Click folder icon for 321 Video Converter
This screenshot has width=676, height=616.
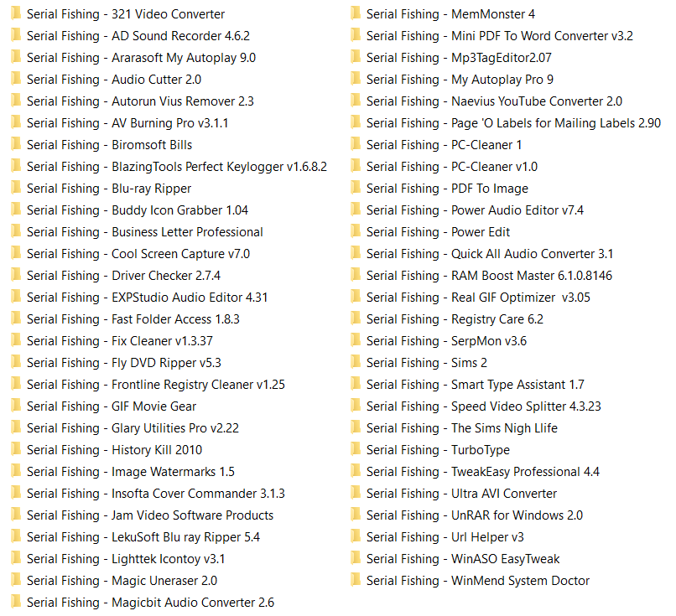click(16, 13)
